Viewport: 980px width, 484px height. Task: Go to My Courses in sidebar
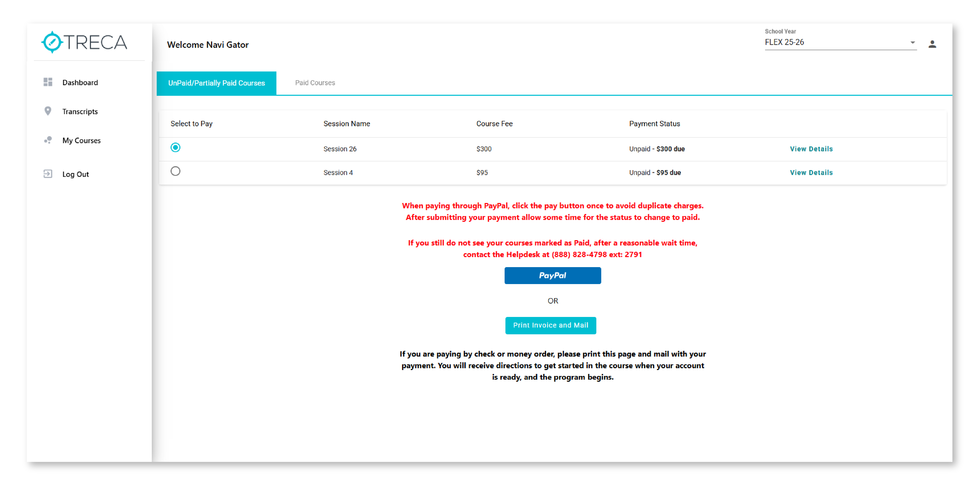point(82,140)
